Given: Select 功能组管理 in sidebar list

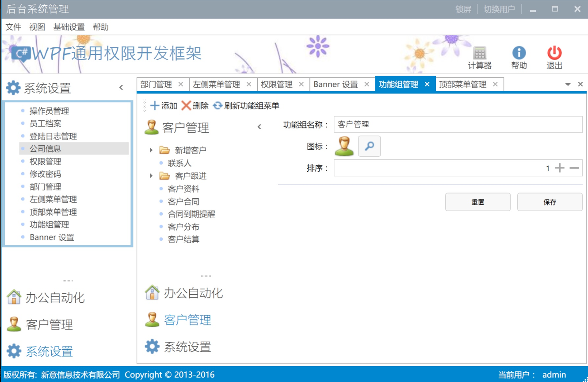Looking at the screenshot, I should click(49, 224).
